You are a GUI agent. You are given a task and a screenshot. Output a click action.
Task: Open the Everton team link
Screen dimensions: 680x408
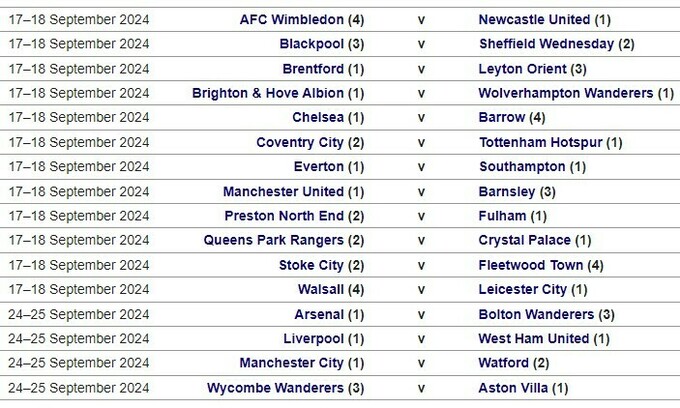319,166
